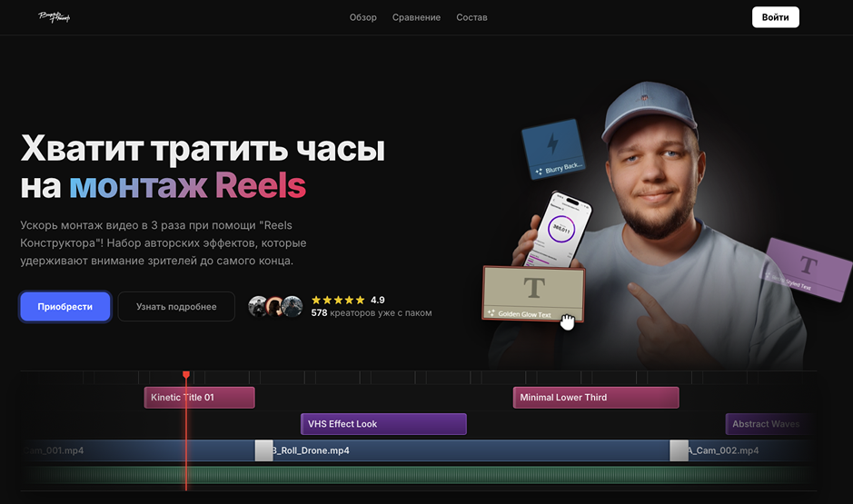The image size is (853, 504).
Task: Click transition handle before A_Cam_002.mp4
Action: click(x=679, y=450)
